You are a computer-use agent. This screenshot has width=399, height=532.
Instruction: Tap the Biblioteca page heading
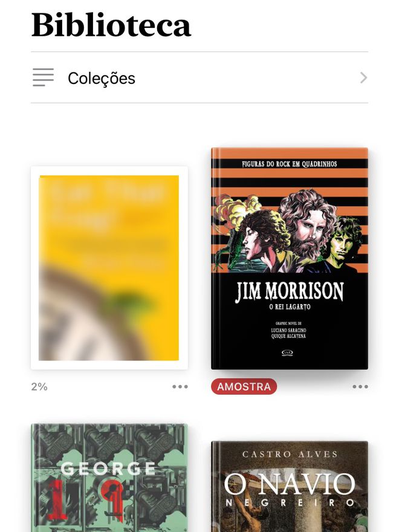coord(111,25)
